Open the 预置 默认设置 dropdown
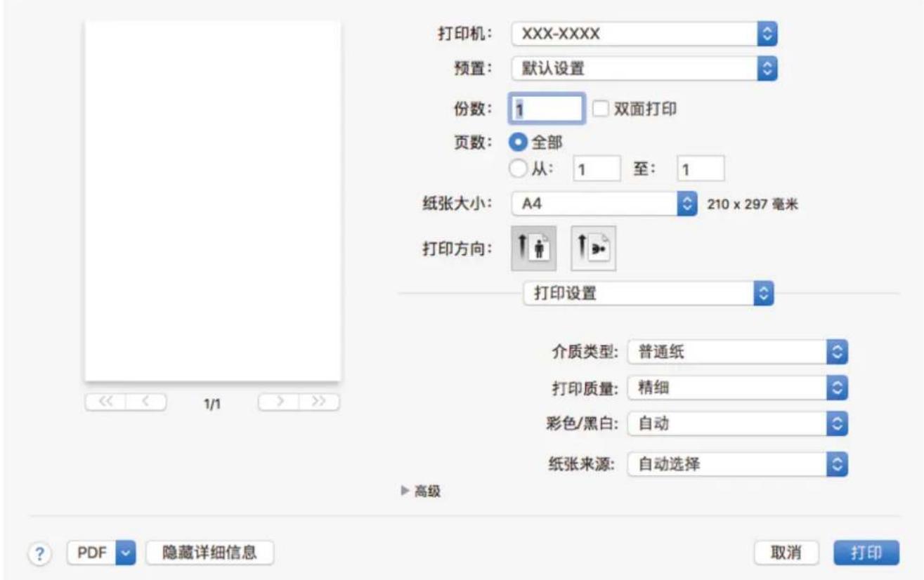The height and width of the screenshot is (580, 924). coord(646,69)
